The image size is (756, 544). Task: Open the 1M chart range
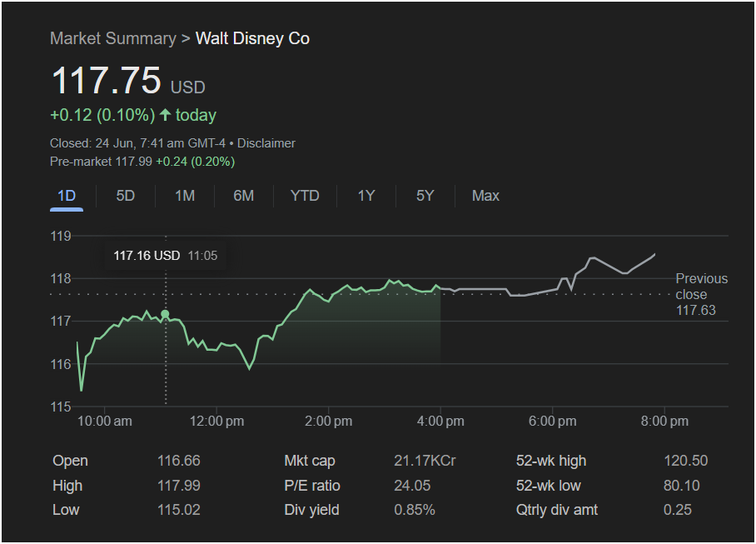pos(185,196)
